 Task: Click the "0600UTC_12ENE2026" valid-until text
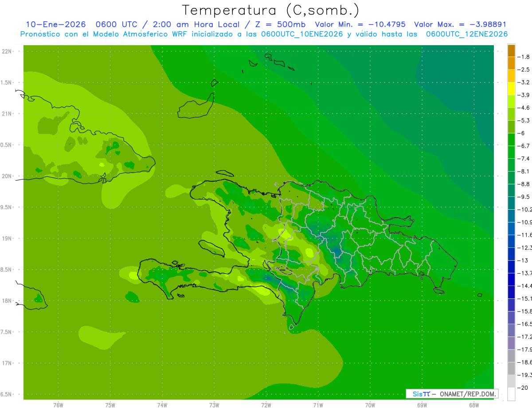(467, 34)
